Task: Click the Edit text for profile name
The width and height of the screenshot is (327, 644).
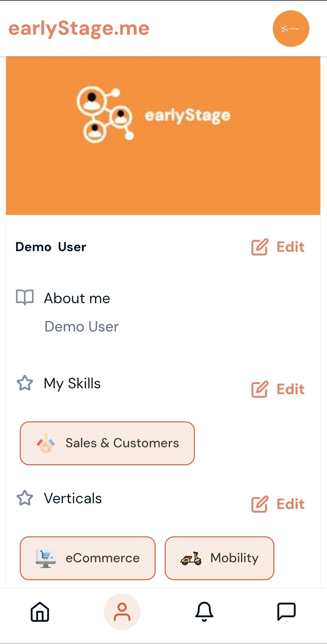Action: point(290,247)
